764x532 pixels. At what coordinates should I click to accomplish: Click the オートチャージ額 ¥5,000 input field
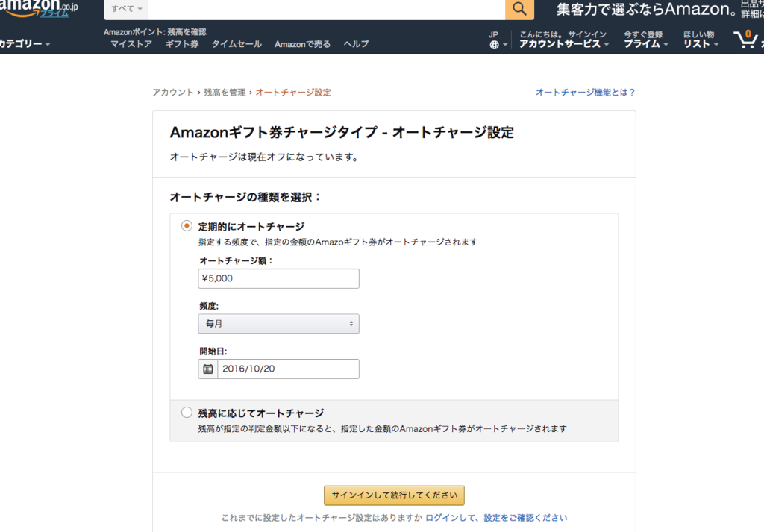click(x=279, y=278)
